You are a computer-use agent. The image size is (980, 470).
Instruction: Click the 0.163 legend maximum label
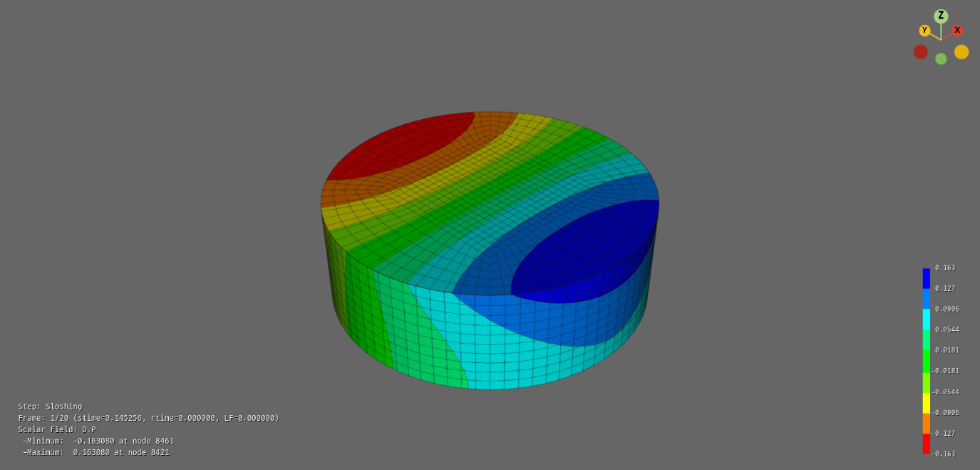coord(945,268)
